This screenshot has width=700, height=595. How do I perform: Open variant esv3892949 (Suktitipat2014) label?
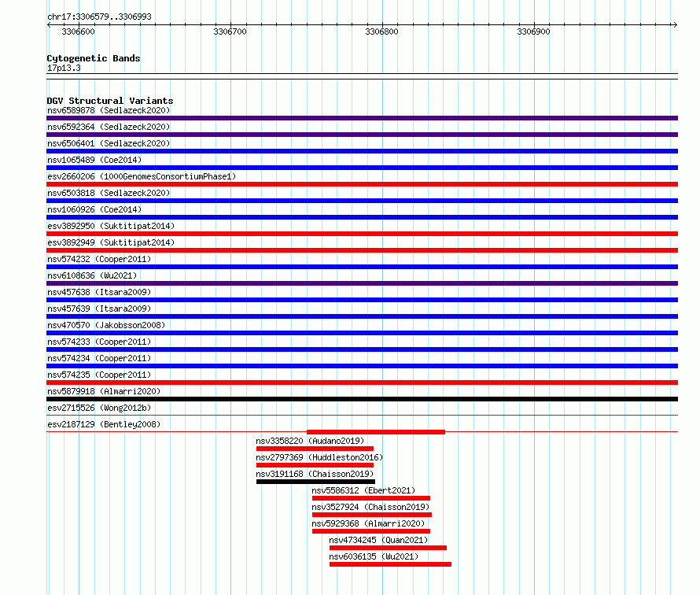point(111,242)
